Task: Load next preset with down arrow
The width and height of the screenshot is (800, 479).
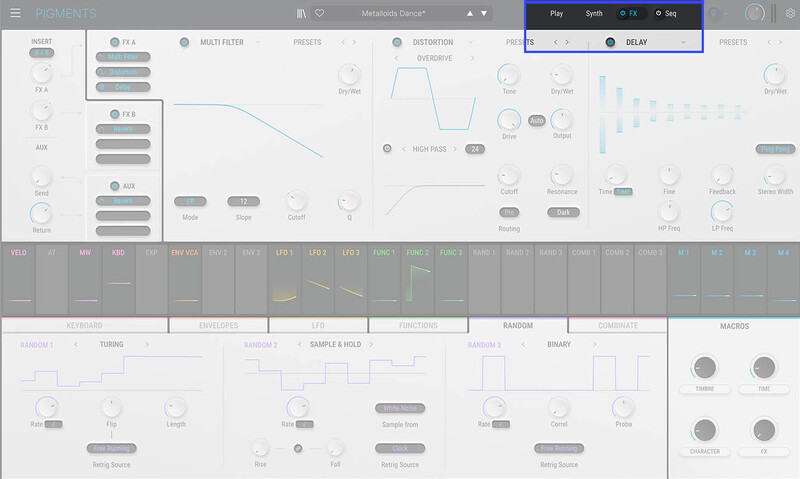Action: point(484,14)
